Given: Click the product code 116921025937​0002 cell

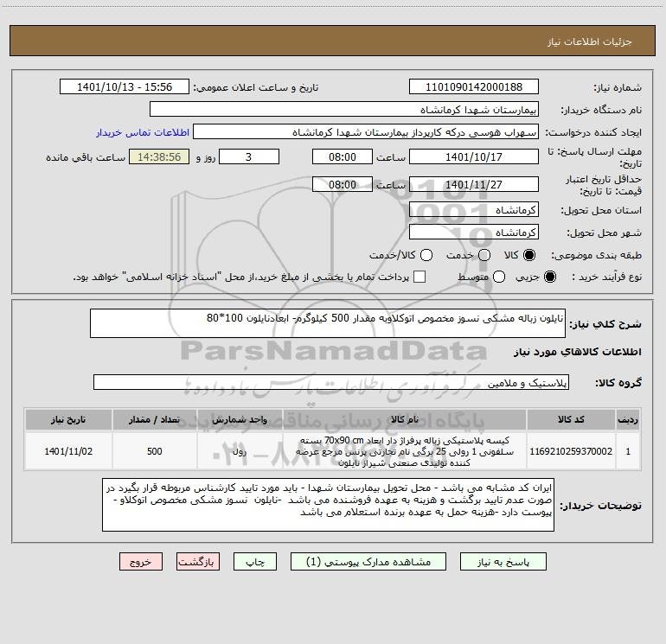Looking at the screenshot, I should coord(571,451).
